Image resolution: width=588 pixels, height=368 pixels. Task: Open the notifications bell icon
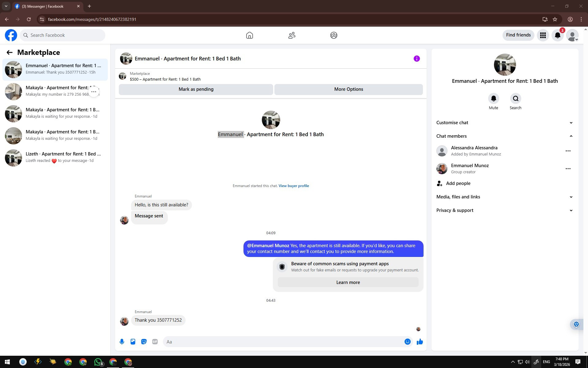coord(557,35)
